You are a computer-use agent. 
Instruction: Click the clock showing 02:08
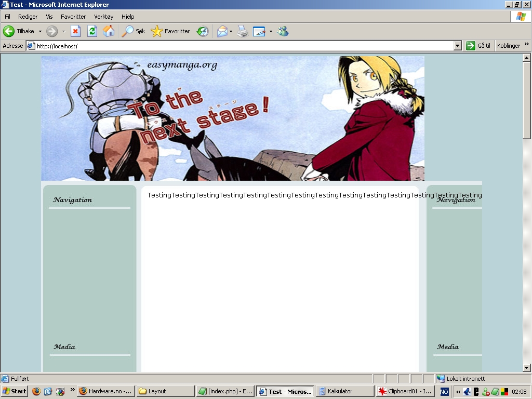pyautogui.click(x=519, y=392)
